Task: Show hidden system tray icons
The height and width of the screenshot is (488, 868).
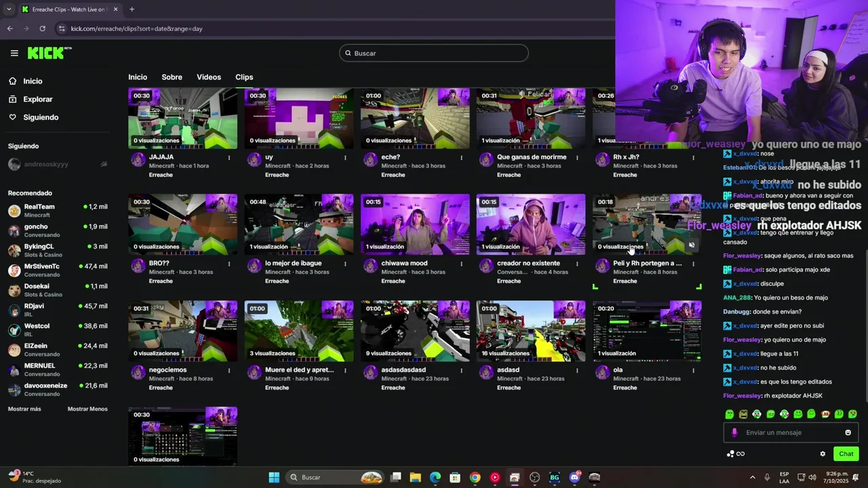Action: [x=752, y=477]
